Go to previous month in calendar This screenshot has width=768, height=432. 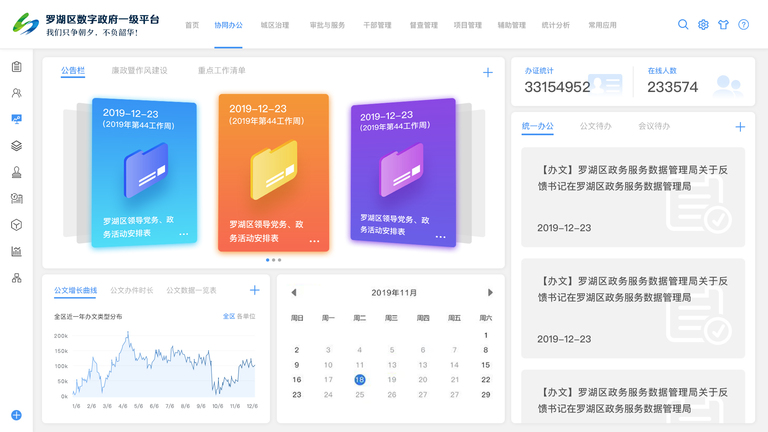[294, 292]
